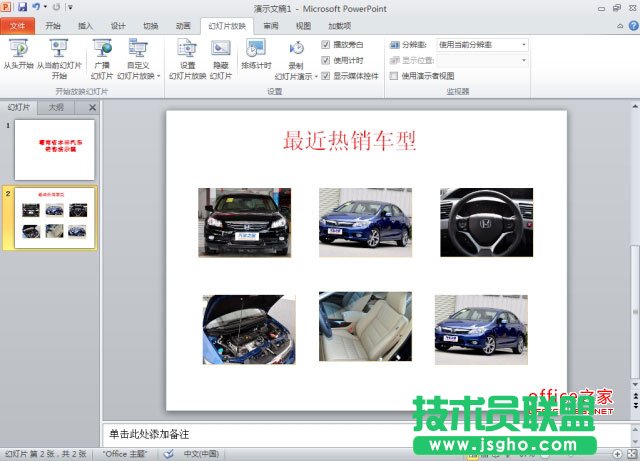Select slide 1 thumbnail
Image resolution: width=640 pixels, height=461 pixels.
[54, 150]
